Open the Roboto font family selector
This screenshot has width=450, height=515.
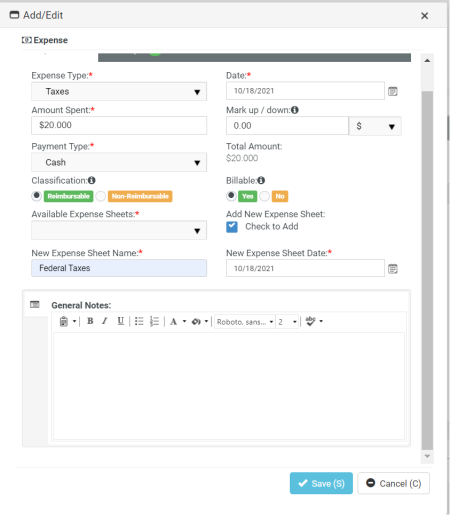tap(245, 322)
